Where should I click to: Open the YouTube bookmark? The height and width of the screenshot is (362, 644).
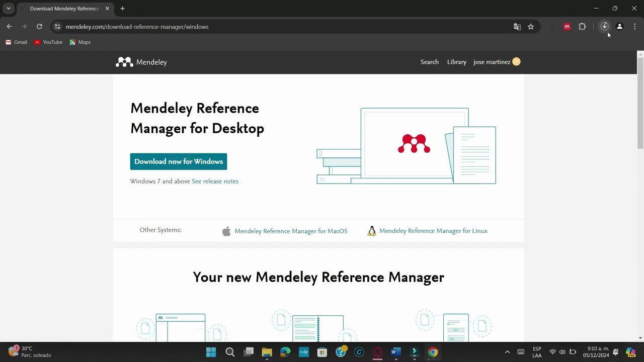pos(48,42)
